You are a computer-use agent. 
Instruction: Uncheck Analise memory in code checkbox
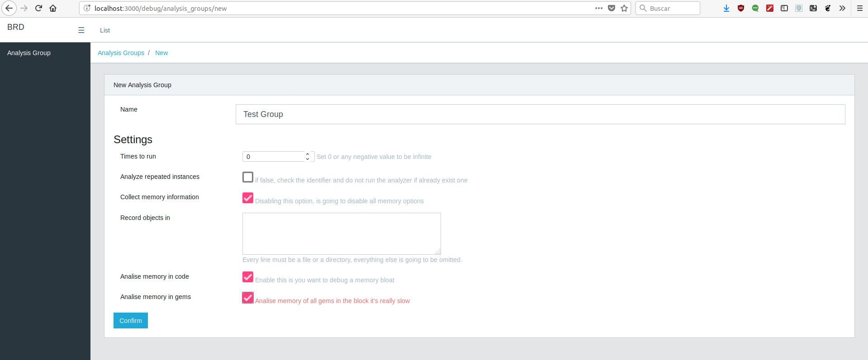click(x=248, y=277)
